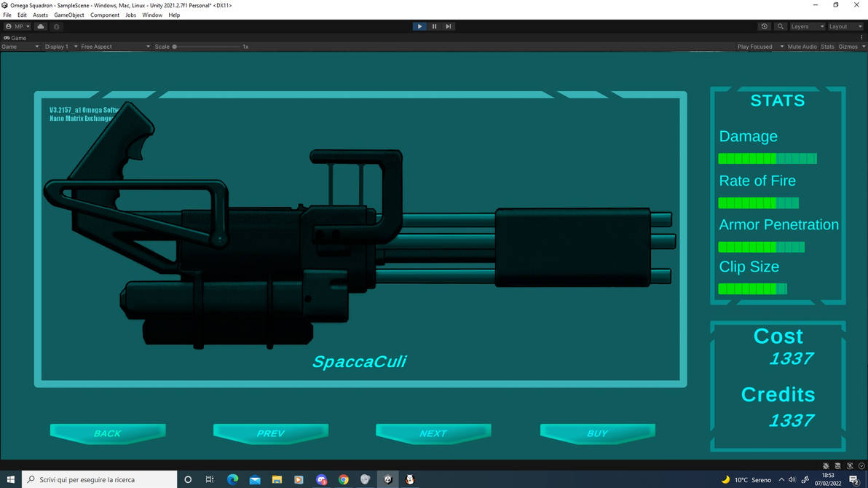Expand the Layers dropdown
The width and height of the screenshot is (868, 488).
coord(807,27)
